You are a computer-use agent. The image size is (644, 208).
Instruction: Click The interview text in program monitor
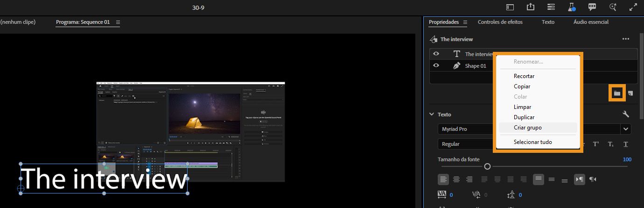[104, 179]
